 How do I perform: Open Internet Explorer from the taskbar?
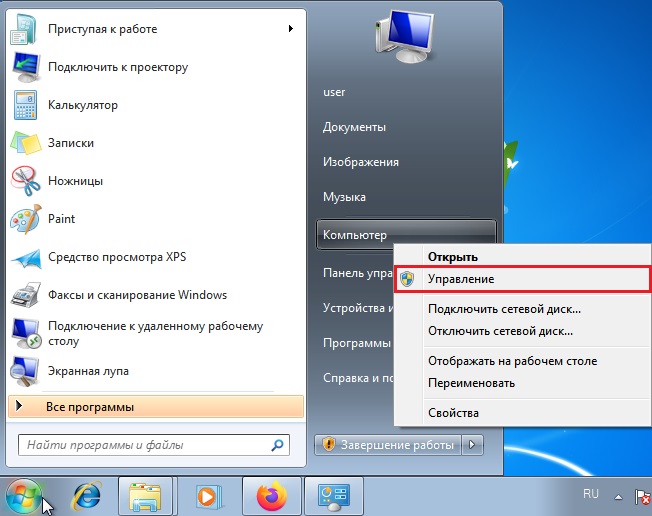pyautogui.click(x=87, y=496)
